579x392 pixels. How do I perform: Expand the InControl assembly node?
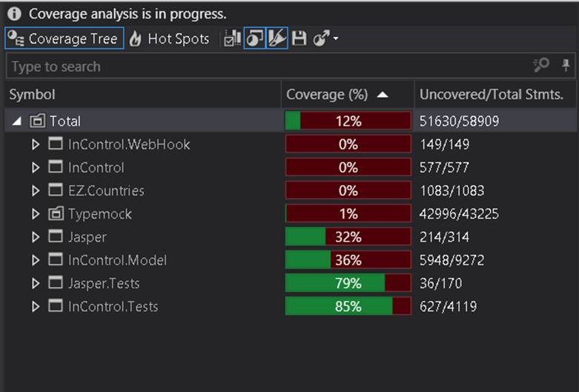[x=36, y=167]
